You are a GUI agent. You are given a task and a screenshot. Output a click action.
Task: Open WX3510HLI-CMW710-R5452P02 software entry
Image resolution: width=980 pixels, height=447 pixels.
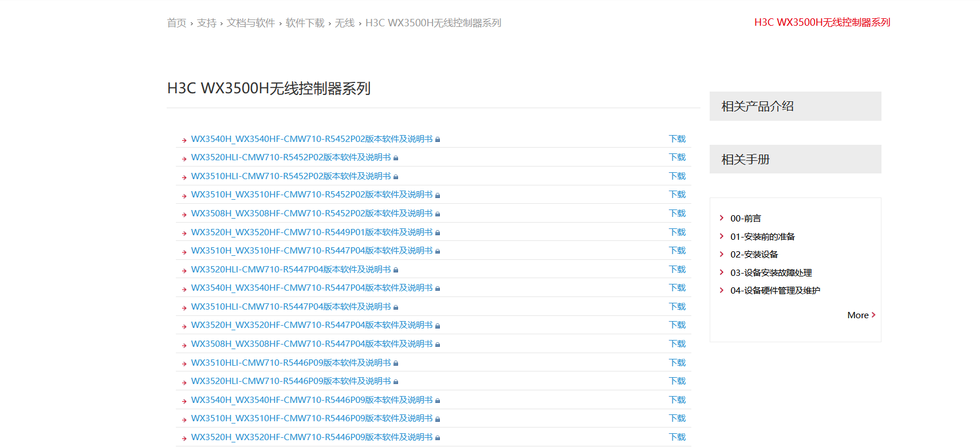291,176
